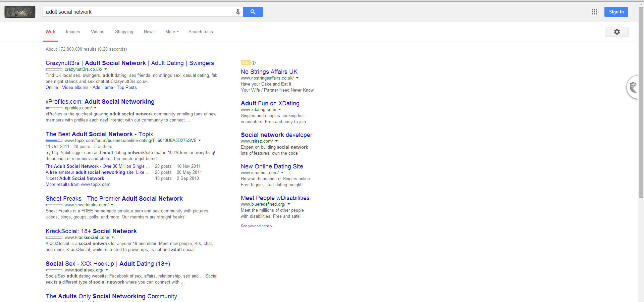This screenshot has height=302, width=644.
Task: Expand the xprofiles.com URL dropdown arrow
Action: pos(95,108)
